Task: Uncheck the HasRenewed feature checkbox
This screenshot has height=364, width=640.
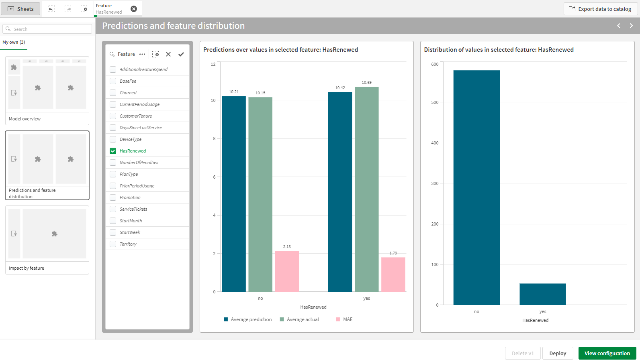Action: [113, 151]
